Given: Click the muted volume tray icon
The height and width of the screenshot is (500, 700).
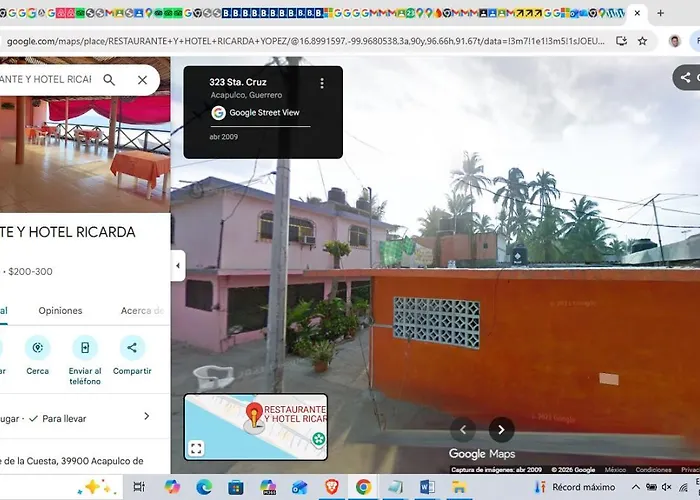Looking at the screenshot, I should coord(667,487).
